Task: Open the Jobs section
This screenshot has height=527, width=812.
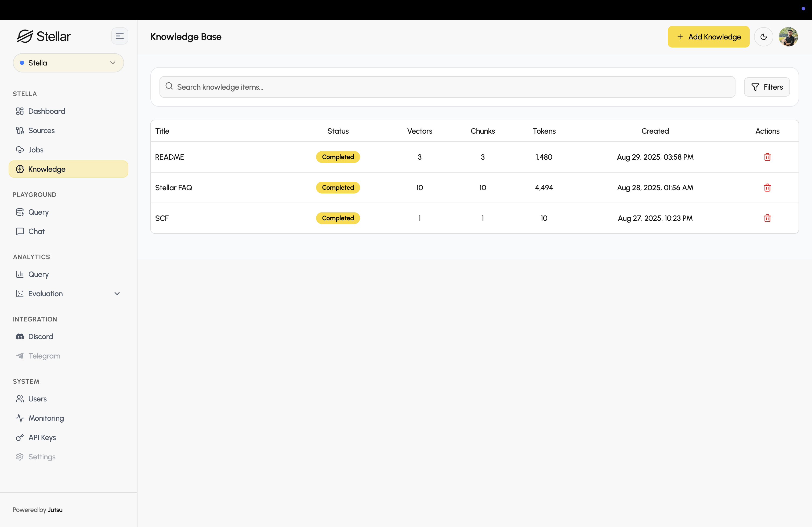Action: (36, 150)
